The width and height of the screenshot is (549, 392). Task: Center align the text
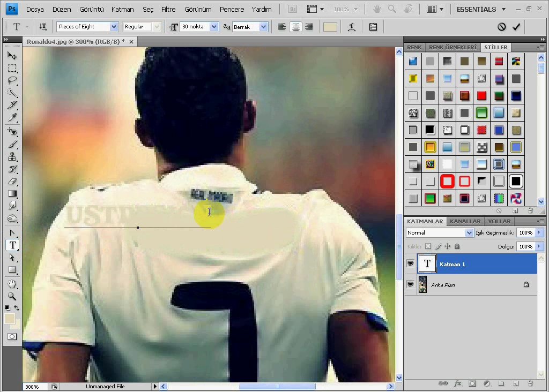pyautogui.click(x=296, y=27)
